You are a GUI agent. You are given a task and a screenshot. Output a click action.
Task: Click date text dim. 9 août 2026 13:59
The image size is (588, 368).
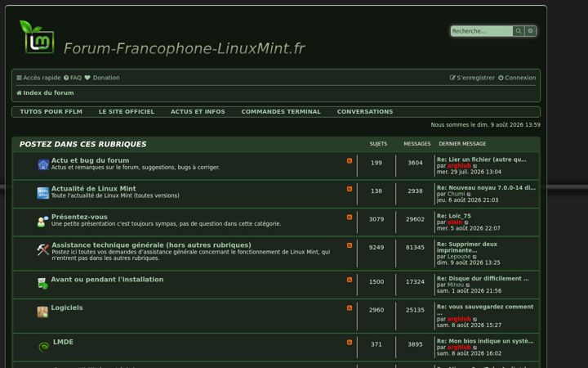point(486,124)
